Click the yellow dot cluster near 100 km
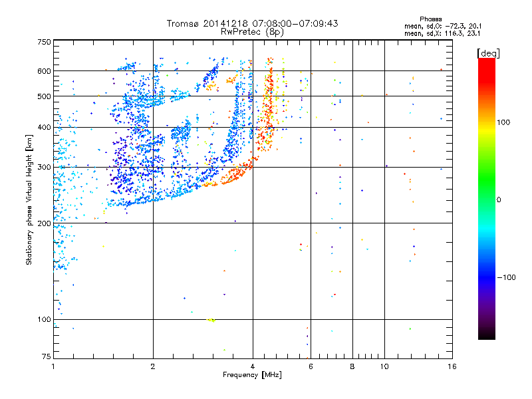The image size is (532, 399). point(211,320)
